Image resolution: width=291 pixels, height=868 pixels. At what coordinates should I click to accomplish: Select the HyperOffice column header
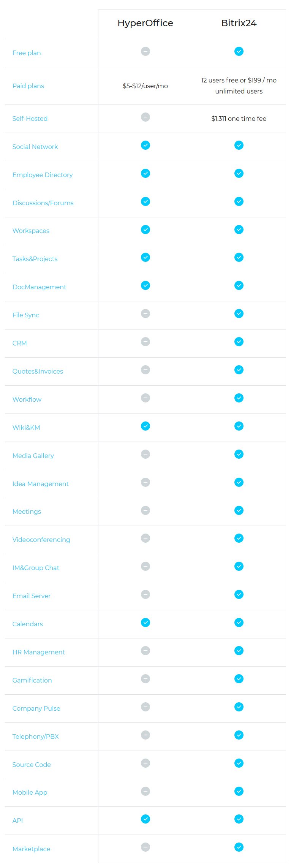coord(145,23)
